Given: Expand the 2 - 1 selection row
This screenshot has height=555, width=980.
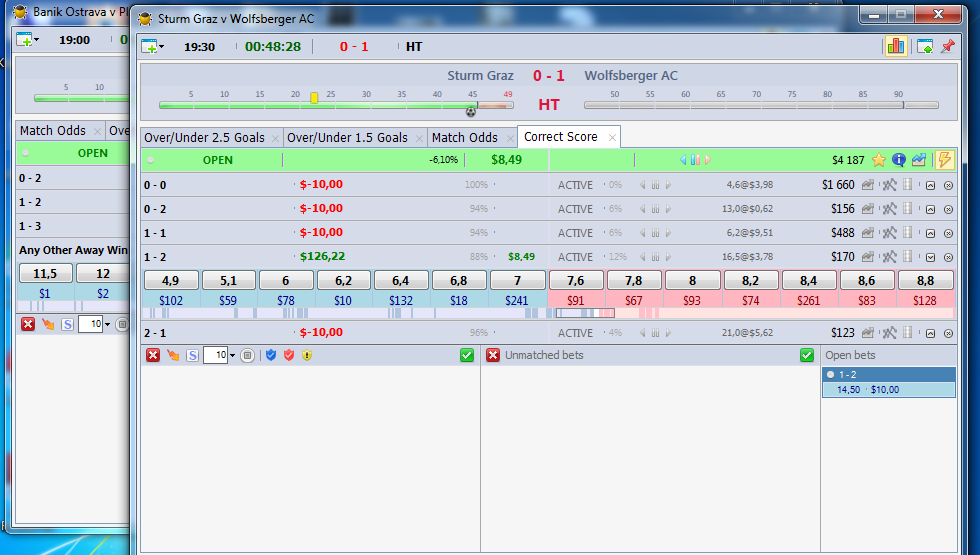Looking at the screenshot, I should coord(931,334).
